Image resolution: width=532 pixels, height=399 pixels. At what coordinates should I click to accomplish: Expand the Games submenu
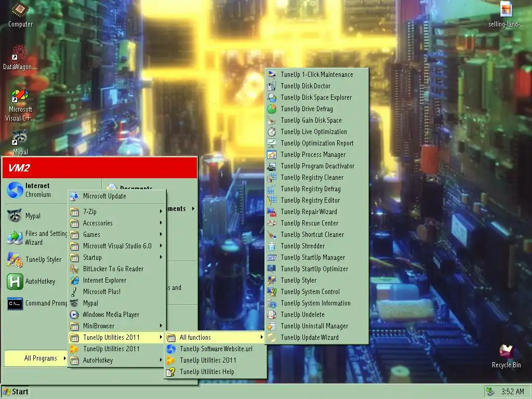117,234
